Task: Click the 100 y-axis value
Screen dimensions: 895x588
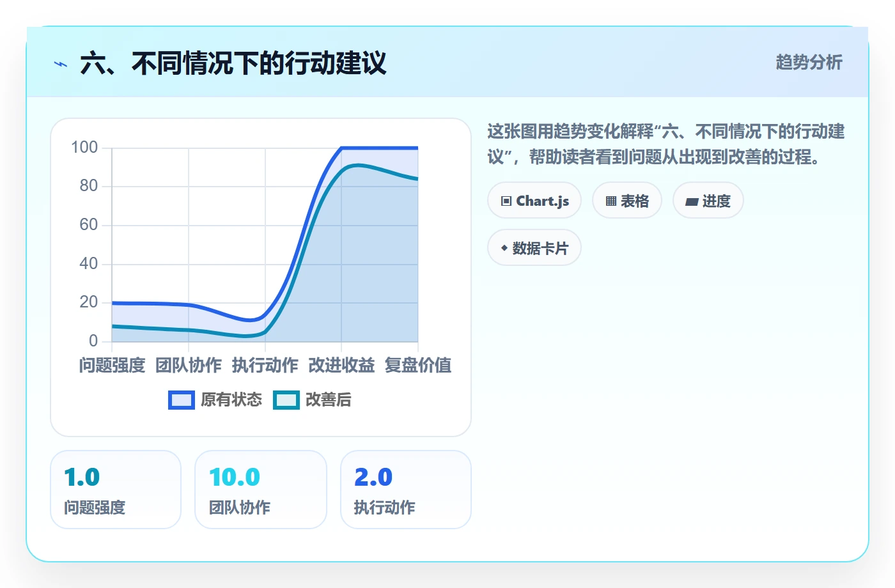Action: coord(84,148)
